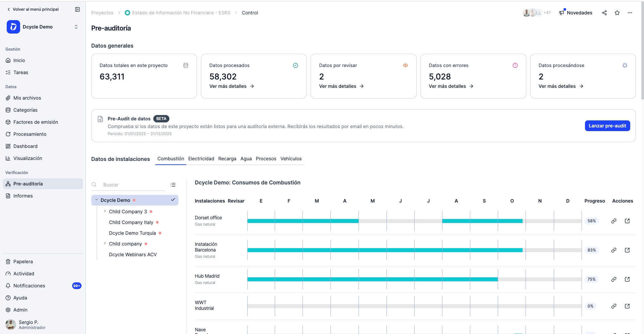The height and width of the screenshot is (334, 644).
Task: Open the share icon in header
Action: [604, 13]
